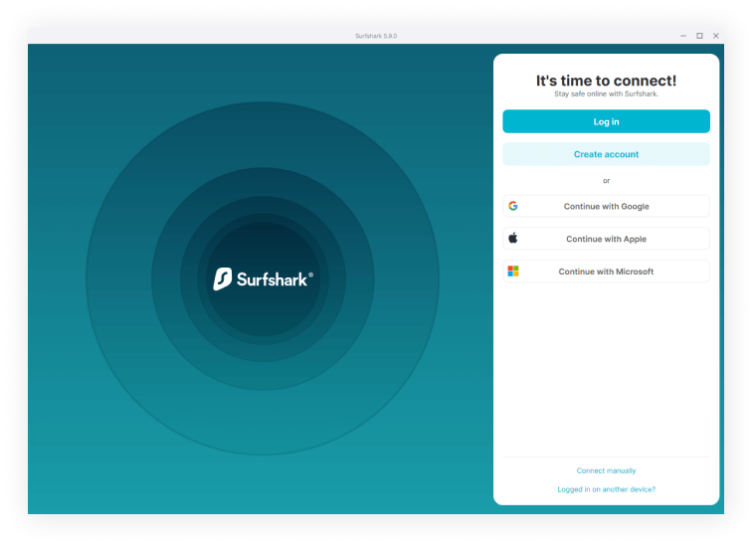Click the Microsoft logo icon

point(513,271)
